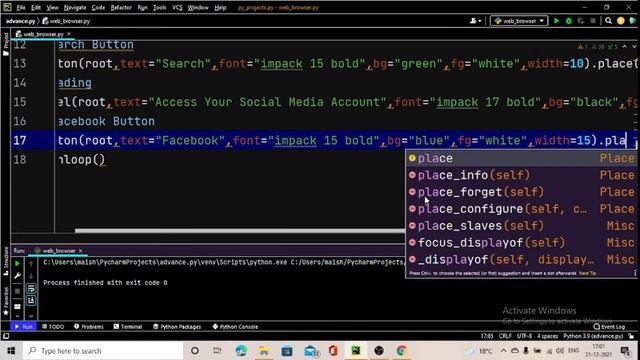This screenshot has height=360, width=640.
Task: Run with coverage from the top toolbar
Action: pos(581,21)
